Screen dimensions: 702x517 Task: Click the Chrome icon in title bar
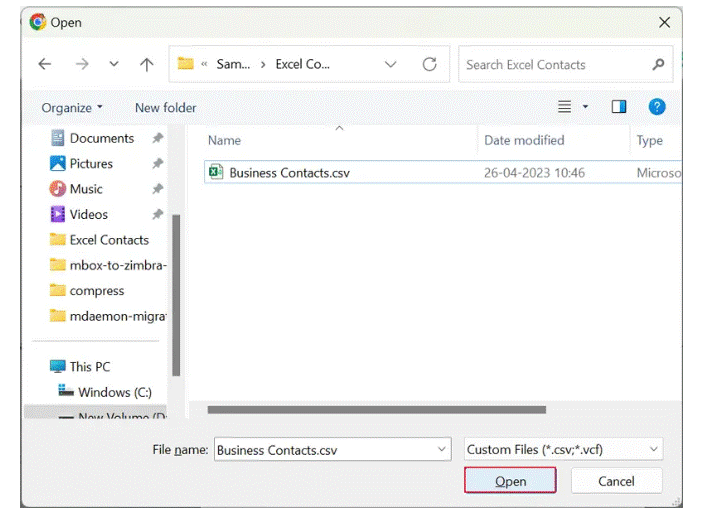tap(38, 22)
